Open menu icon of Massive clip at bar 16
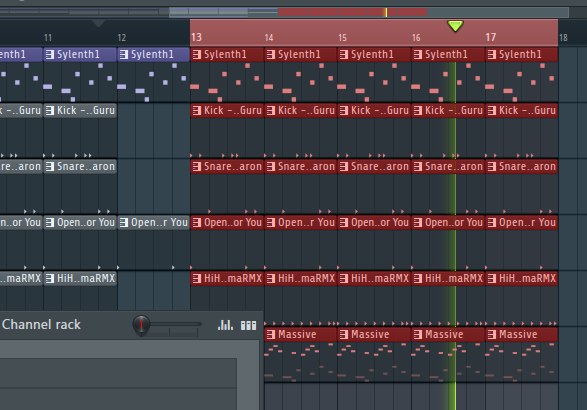Image resolution: width=587 pixels, height=410 pixels. coord(417,334)
